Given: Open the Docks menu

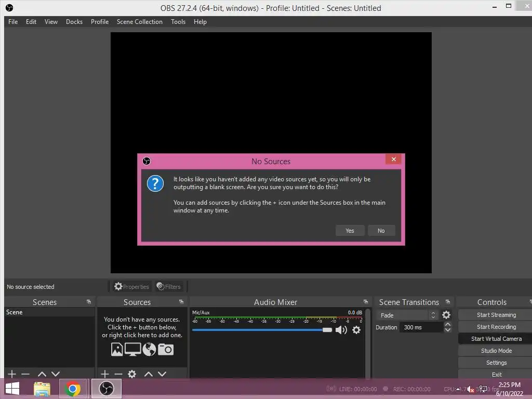Looking at the screenshot, I should (74, 22).
